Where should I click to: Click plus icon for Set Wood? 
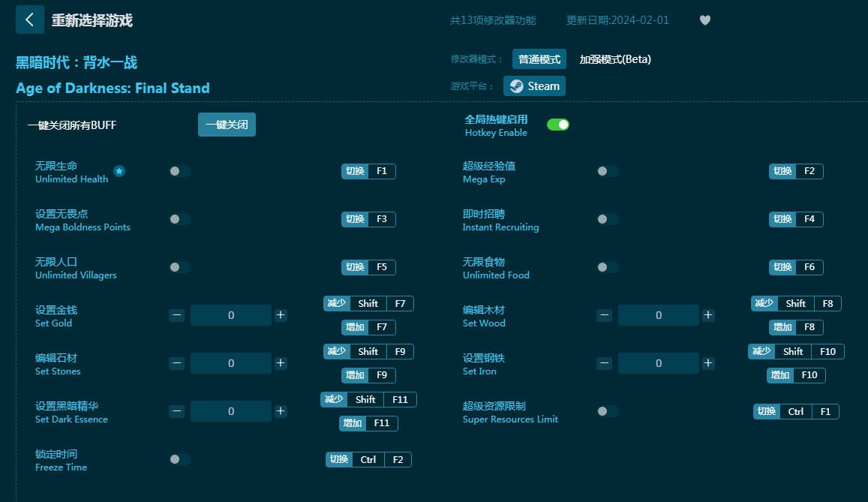click(708, 315)
